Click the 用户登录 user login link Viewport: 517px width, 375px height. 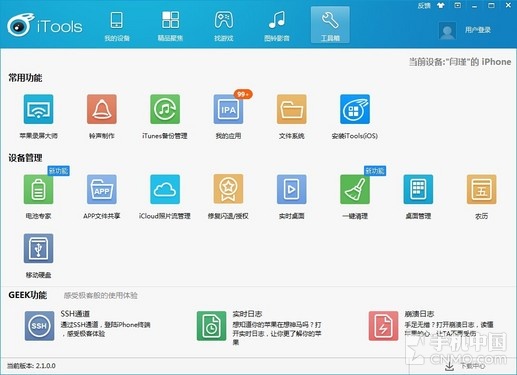click(478, 30)
